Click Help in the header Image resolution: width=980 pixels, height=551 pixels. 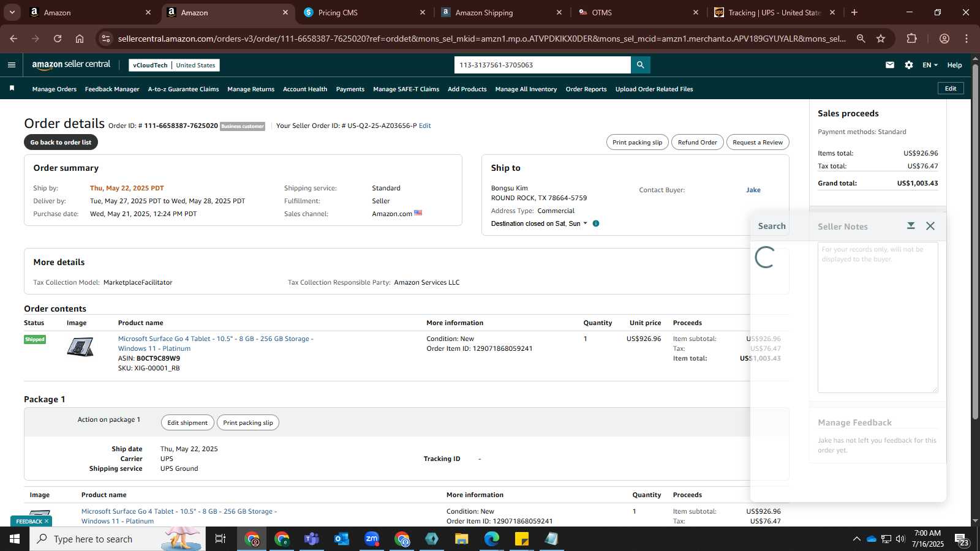[954, 65]
